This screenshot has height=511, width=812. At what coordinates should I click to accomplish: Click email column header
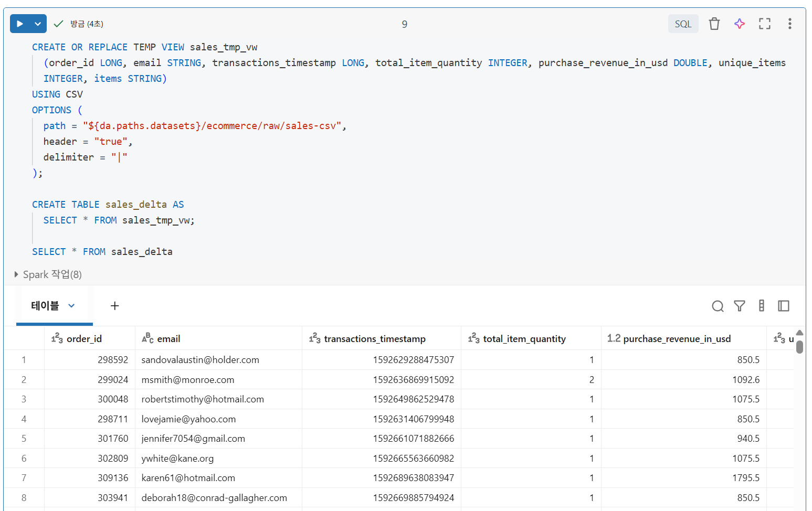218,338
